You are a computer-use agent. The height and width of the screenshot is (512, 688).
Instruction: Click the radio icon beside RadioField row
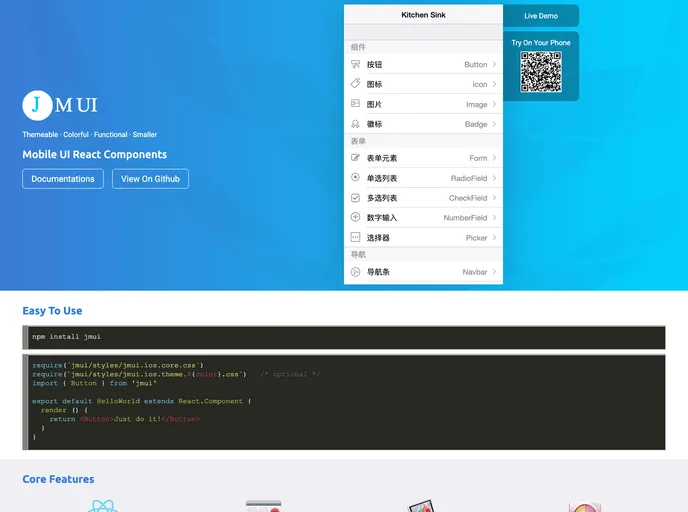click(355, 177)
